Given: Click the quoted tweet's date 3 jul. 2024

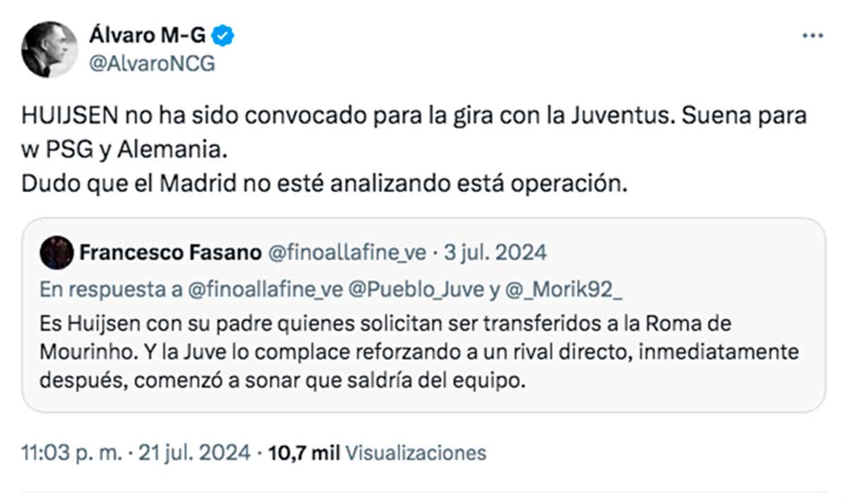Looking at the screenshot, I should (x=495, y=253).
